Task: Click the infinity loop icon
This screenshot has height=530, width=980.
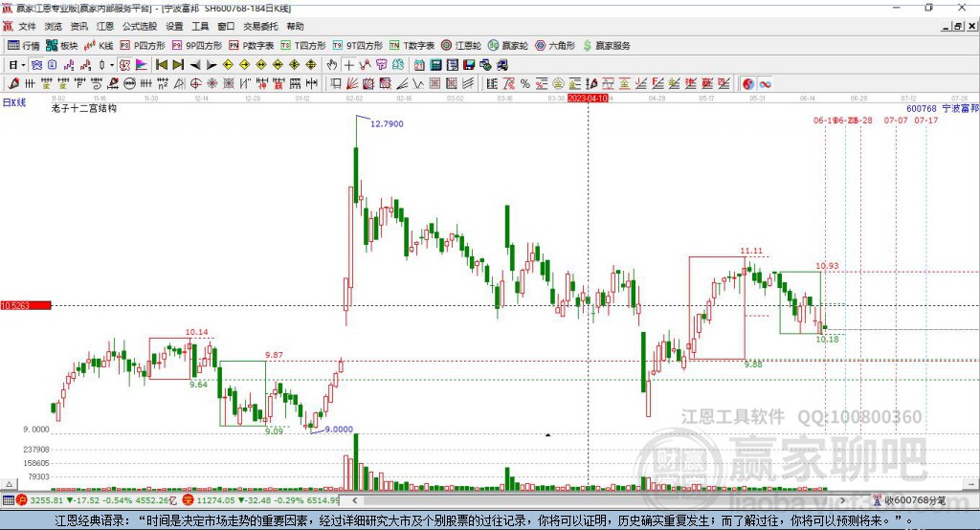Action: pos(765,84)
